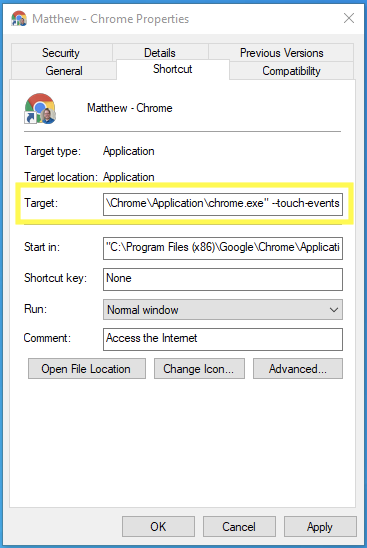Screen dimensions: 367x548
Task: Confirm with the OK button
Action: click(x=158, y=526)
